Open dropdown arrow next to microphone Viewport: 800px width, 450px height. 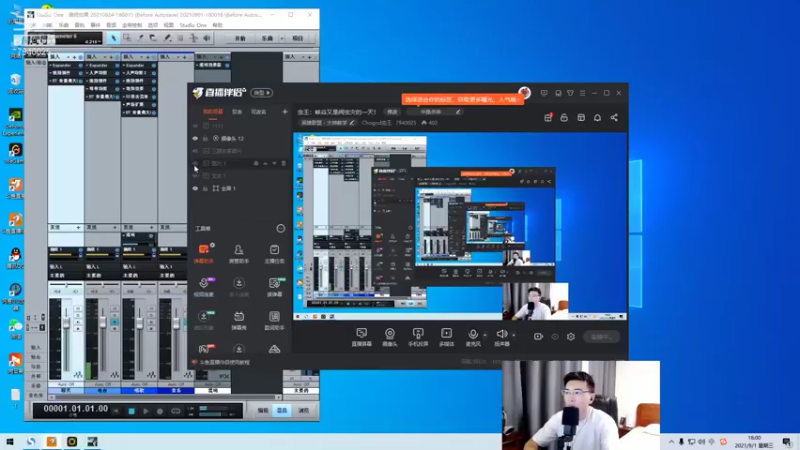click(x=485, y=335)
